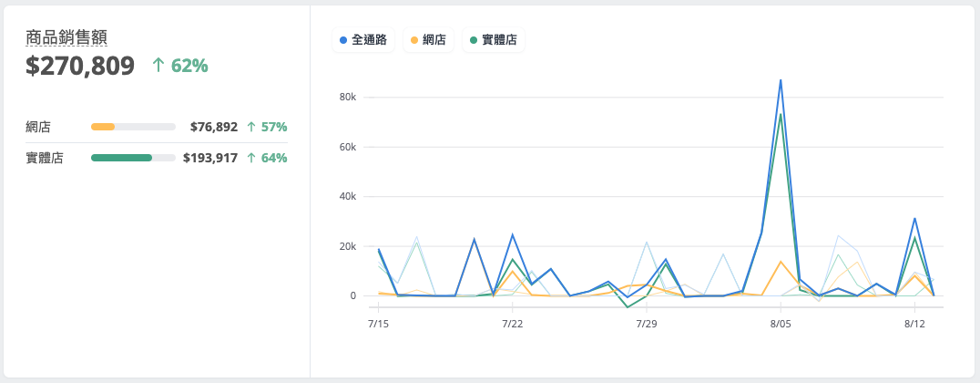This screenshot has width=980, height=383.
Task: Click the 80k y-axis label
Action: point(348,98)
